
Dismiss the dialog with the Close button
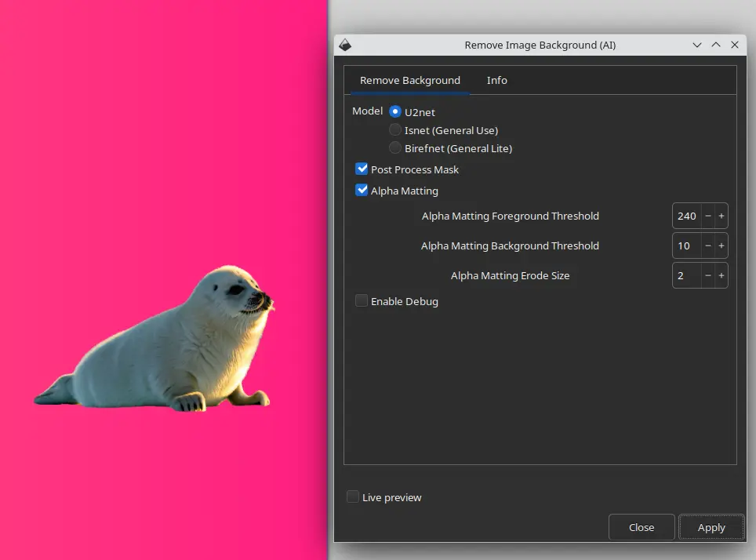coord(641,526)
